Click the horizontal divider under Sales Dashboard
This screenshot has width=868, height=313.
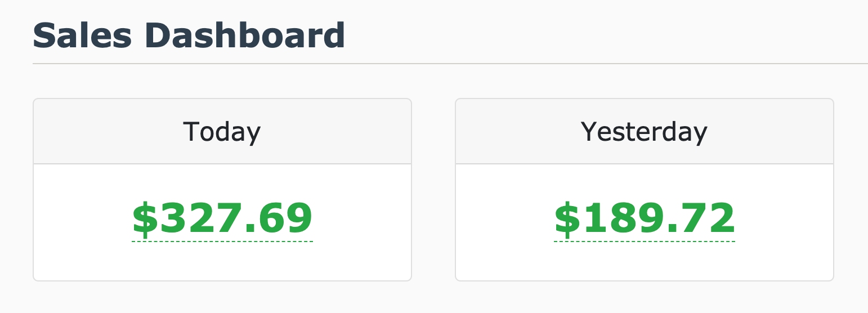click(x=450, y=64)
